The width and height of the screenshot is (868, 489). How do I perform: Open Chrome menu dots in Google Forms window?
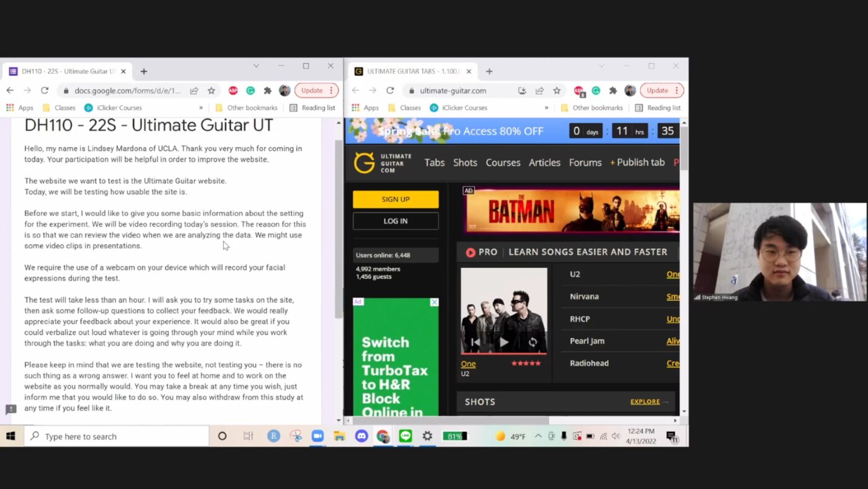point(331,91)
